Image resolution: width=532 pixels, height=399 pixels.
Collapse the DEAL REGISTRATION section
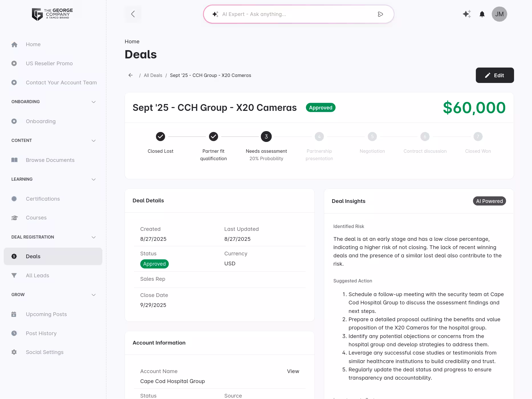[x=94, y=237]
